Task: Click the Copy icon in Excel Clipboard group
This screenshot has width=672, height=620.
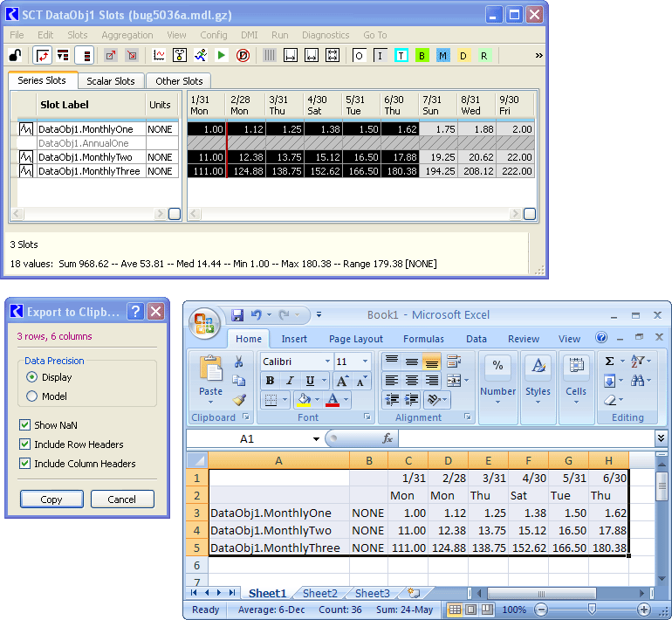Action: click(239, 381)
